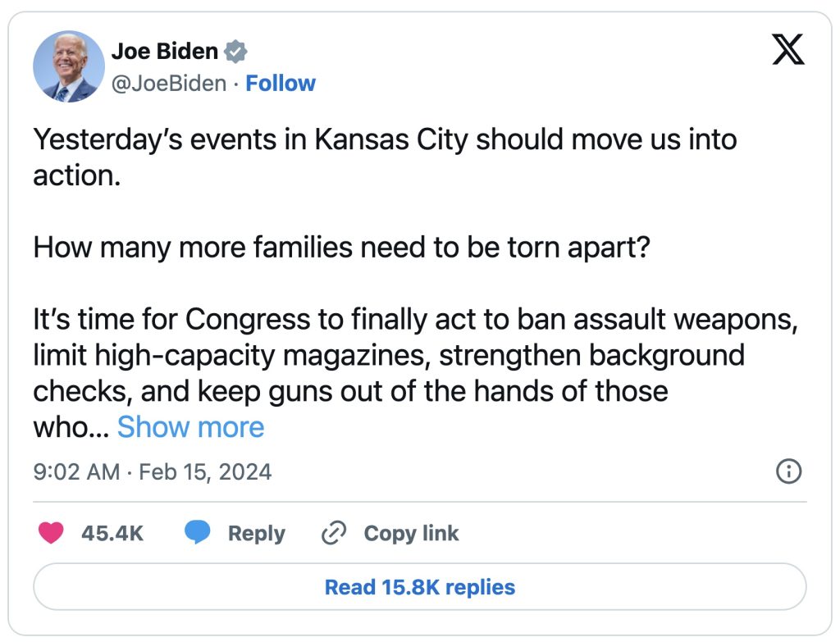Click the blue reply bubble icon
Viewport: 840px width, 642px height.
[198, 533]
